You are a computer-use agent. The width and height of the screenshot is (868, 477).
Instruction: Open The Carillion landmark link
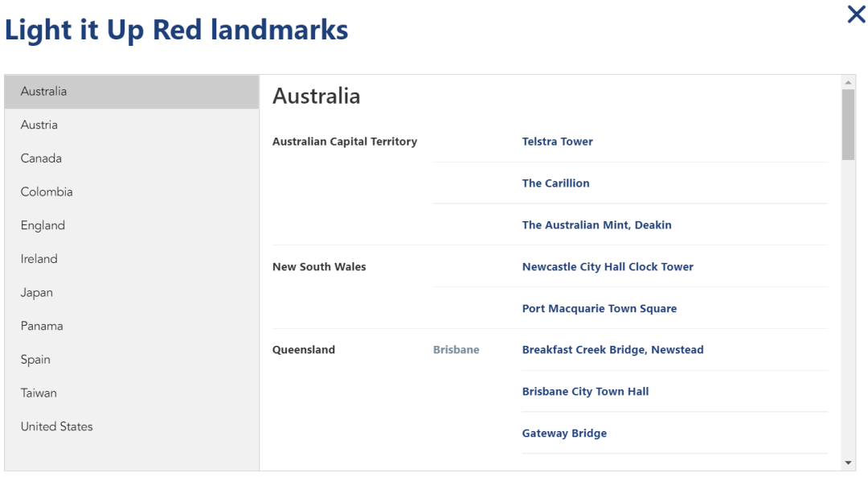coord(555,183)
